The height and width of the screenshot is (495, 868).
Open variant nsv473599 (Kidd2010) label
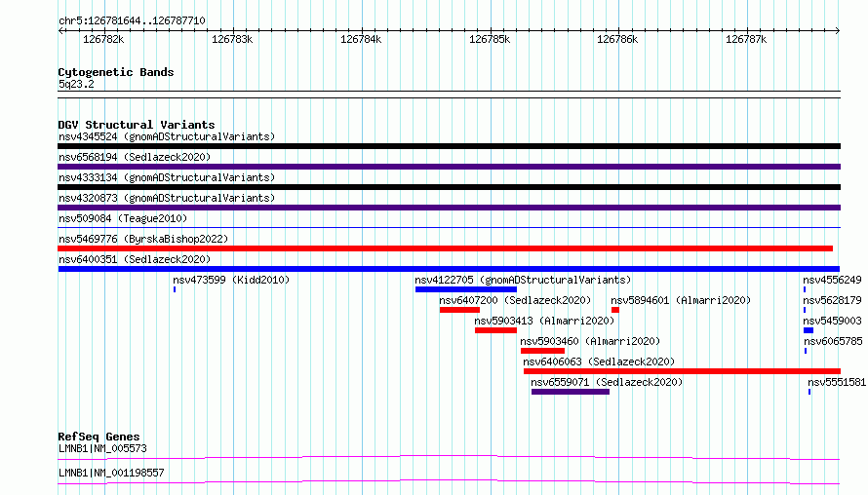[x=231, y=280]
